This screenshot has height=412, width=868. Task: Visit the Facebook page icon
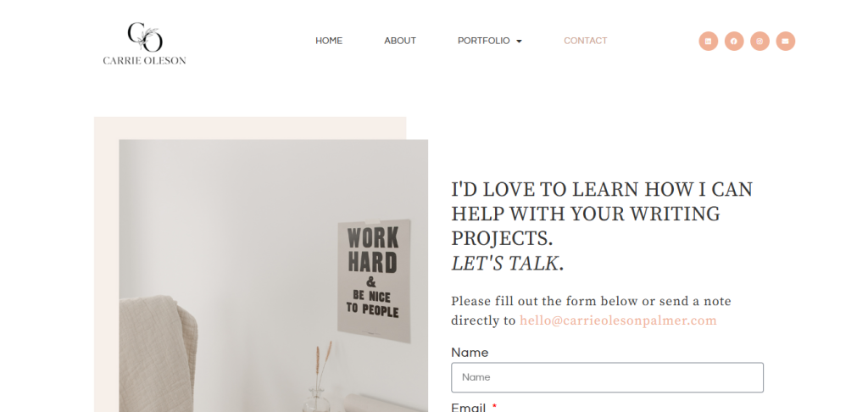(x=734, y=41)
